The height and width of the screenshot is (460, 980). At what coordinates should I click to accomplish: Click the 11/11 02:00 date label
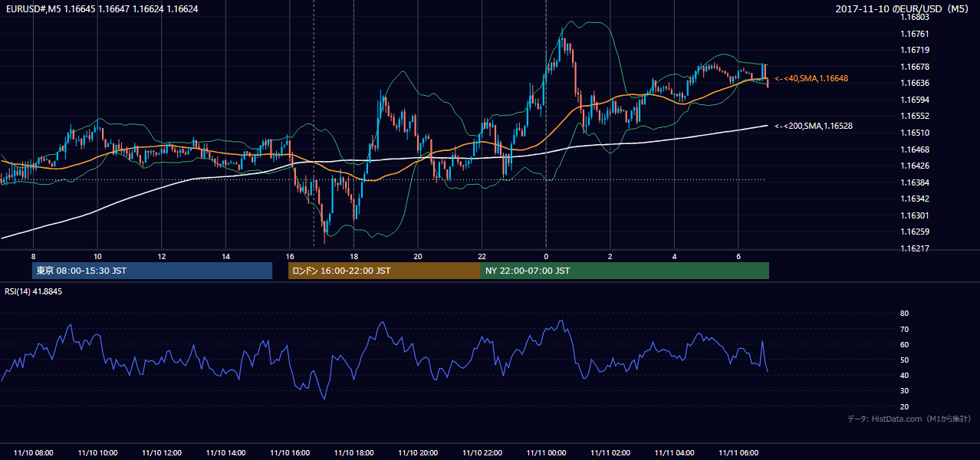click(x=610, y=453)
